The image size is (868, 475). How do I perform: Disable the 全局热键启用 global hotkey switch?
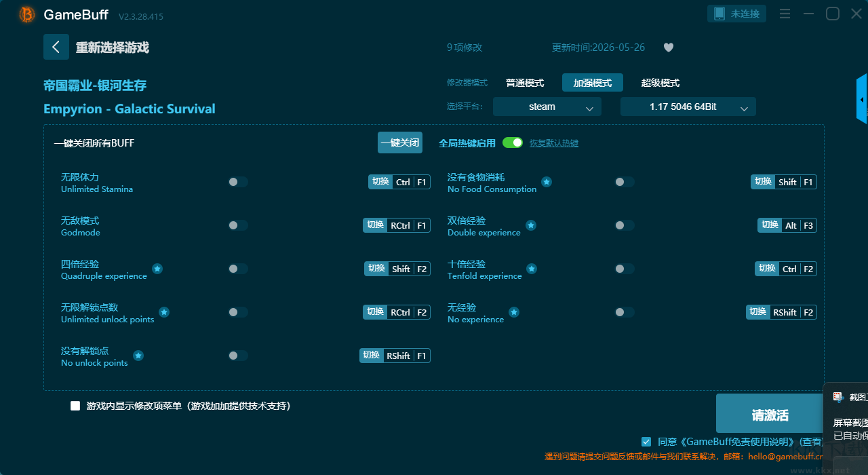[x=513, y=142]
